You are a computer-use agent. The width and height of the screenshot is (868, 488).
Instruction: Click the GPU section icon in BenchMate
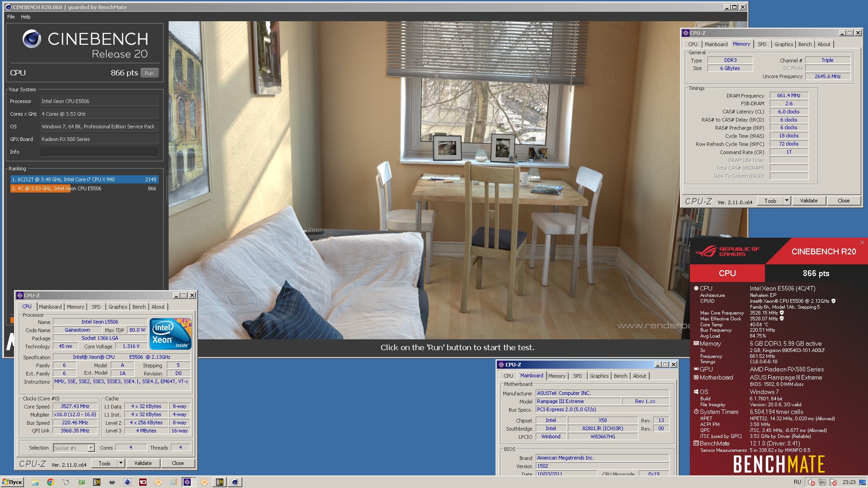[696, 369]
